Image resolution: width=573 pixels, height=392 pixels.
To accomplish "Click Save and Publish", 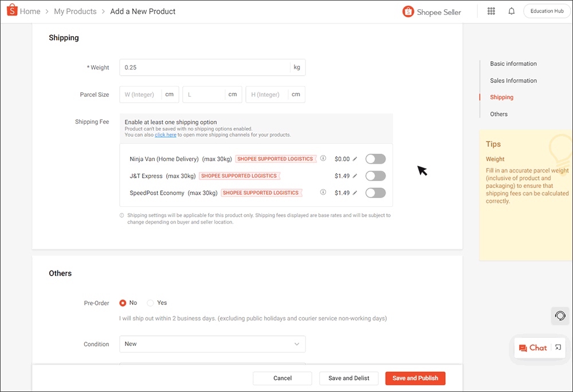I will (x=415, y=378).
